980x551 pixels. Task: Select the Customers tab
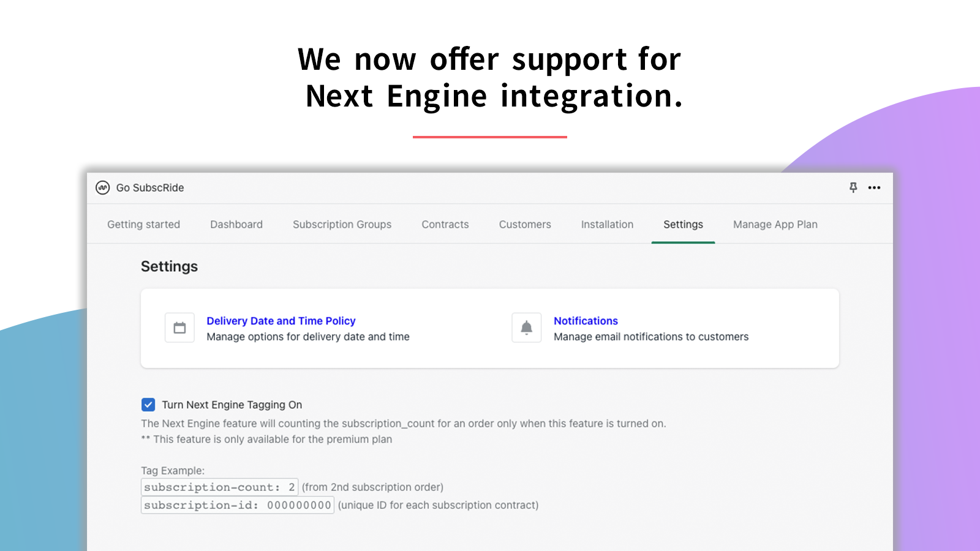[525, 225]
